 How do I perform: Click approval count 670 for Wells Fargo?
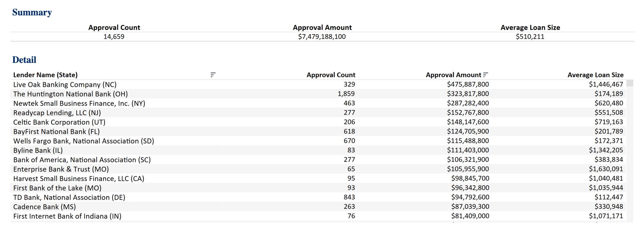pyautogui.click(x=349, y=141)
